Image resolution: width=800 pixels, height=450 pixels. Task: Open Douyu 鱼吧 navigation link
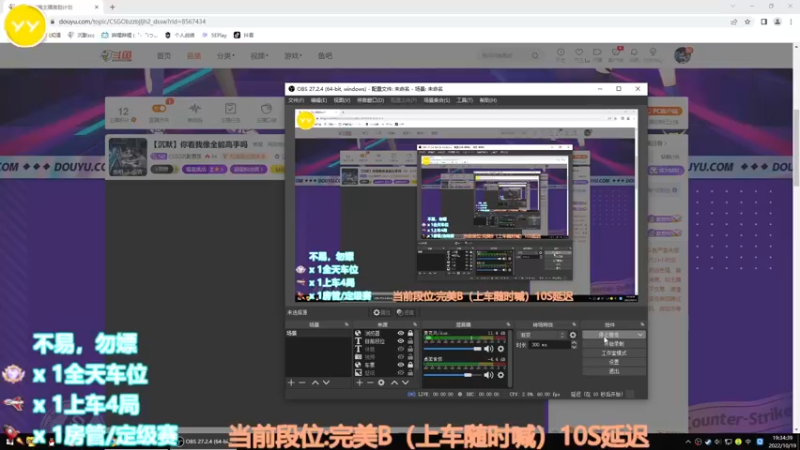tap(325, 56)
